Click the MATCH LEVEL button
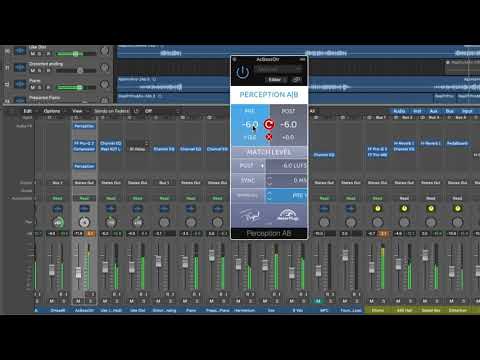 269,152
